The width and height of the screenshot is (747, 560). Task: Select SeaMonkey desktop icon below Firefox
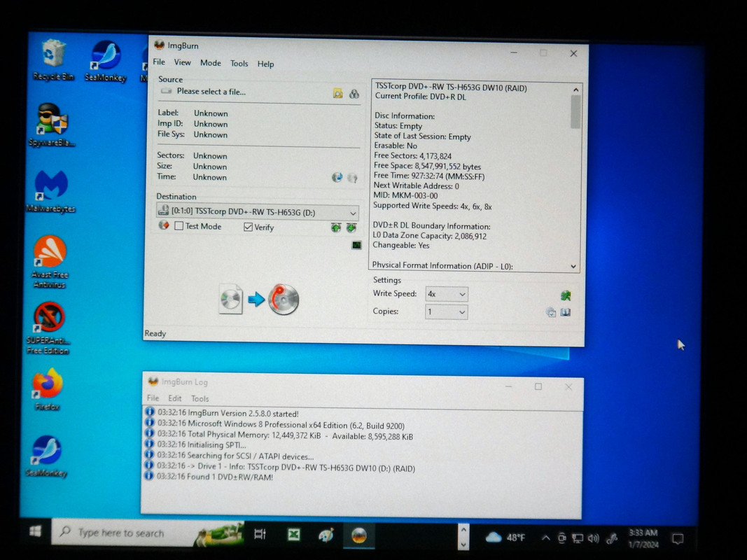47,456
